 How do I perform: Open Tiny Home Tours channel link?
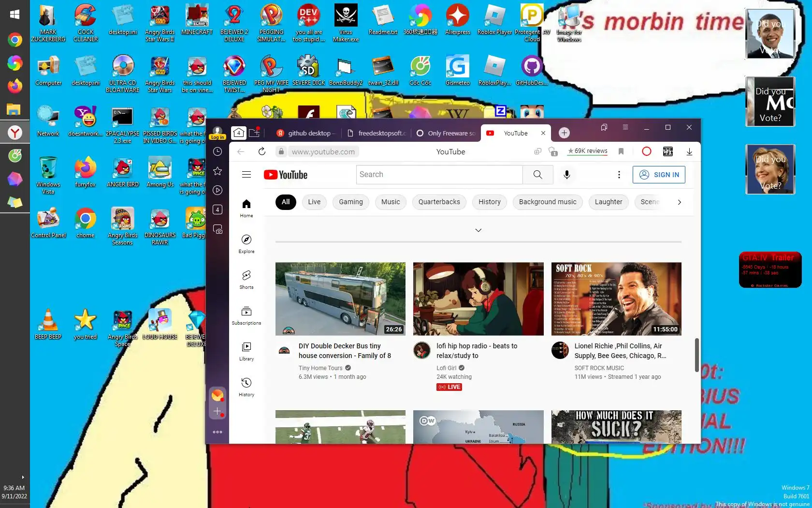320,368
